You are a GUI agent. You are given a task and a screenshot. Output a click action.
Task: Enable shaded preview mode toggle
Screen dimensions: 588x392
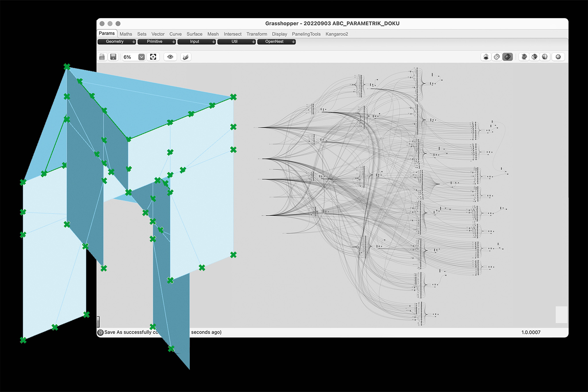click(x=507, y=57)
